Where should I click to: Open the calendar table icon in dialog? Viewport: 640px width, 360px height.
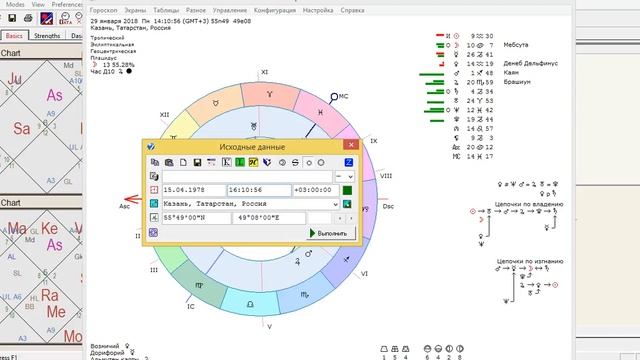point(211,162)
